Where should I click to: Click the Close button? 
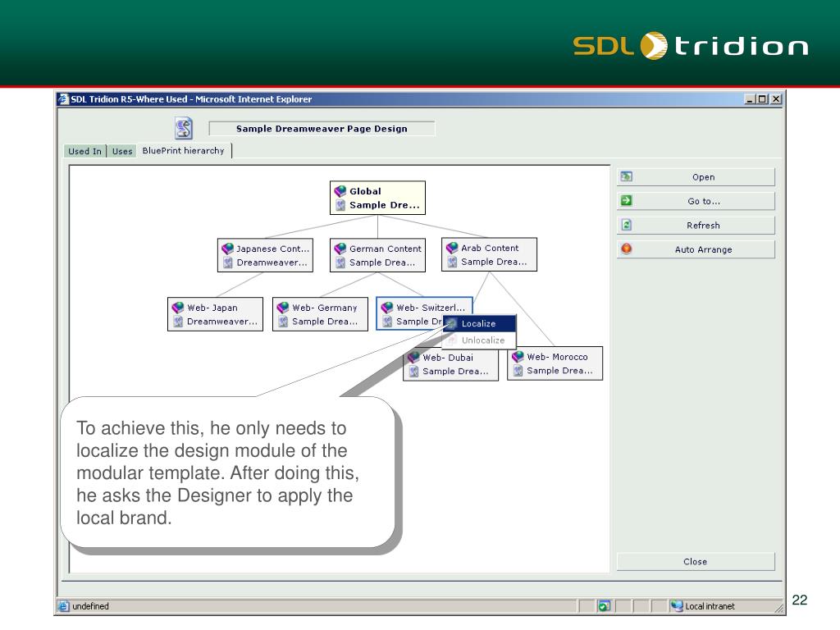696,561
